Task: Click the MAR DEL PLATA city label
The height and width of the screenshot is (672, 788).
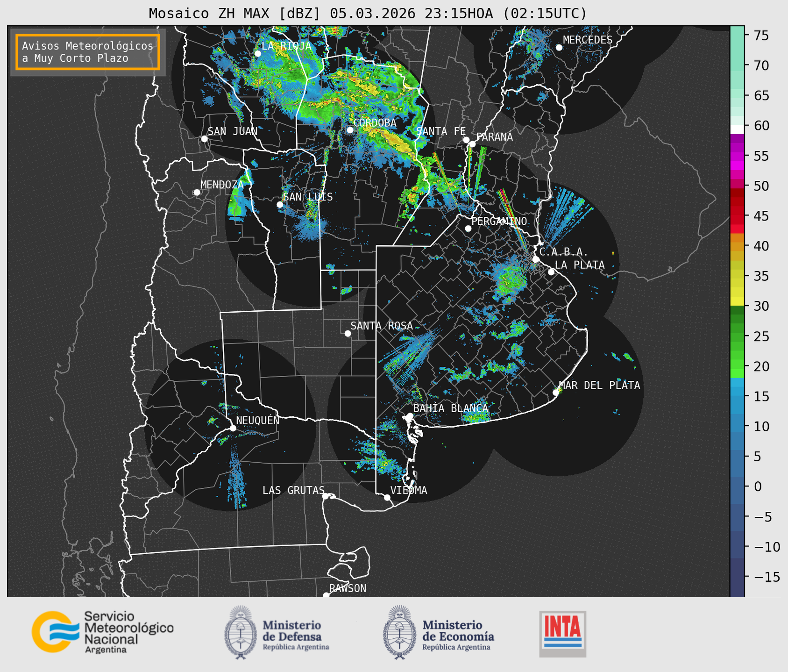Action: tap(599, 386)
